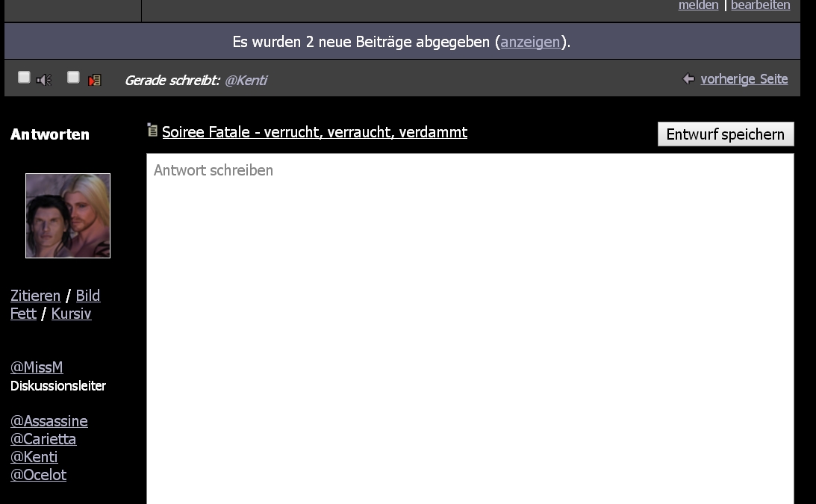Viewport: 816px width, 504px height.
Task: Open thread Soiree Fatale - verrucht, verraucht, verdammt
Action: [x=314, y=132]
